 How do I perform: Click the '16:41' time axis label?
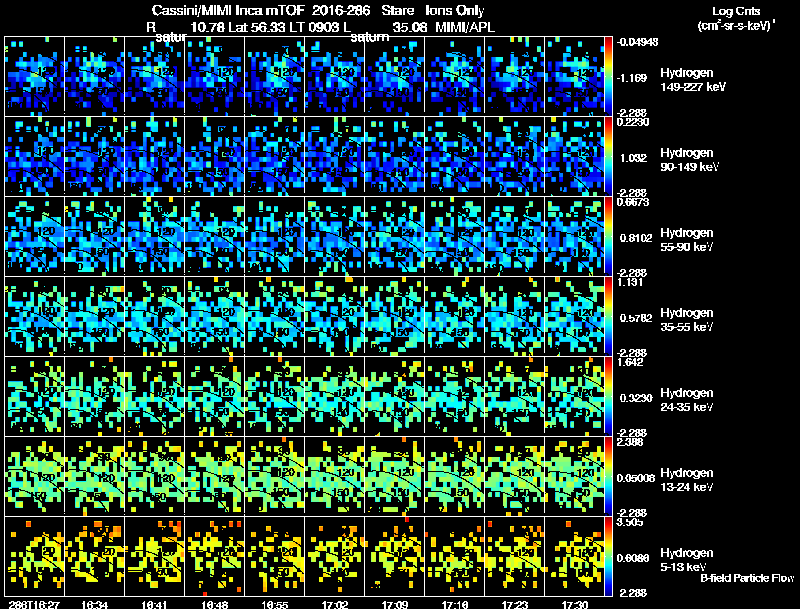point(155,604)
